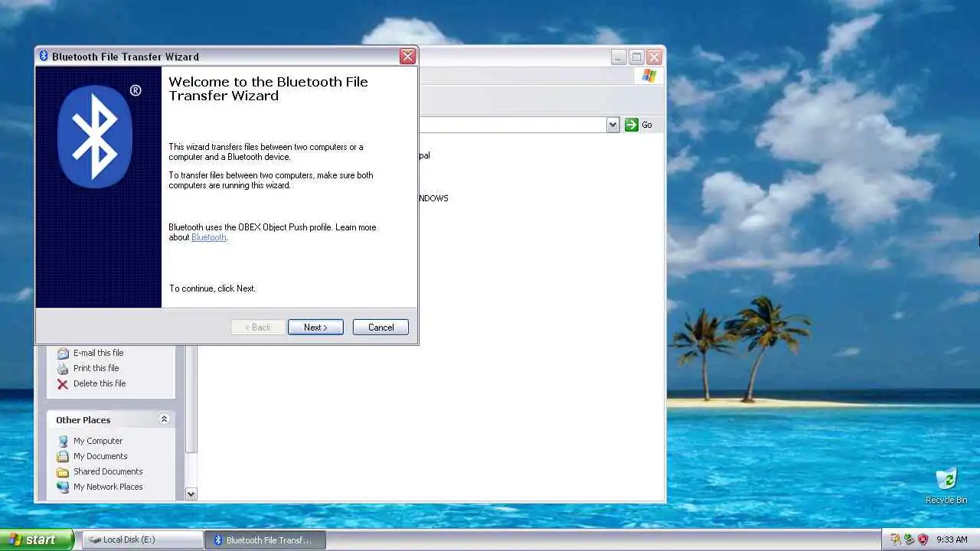Screen dimensions: 980x551
Task: Open My Network Places link
Action: pos(108,487)
